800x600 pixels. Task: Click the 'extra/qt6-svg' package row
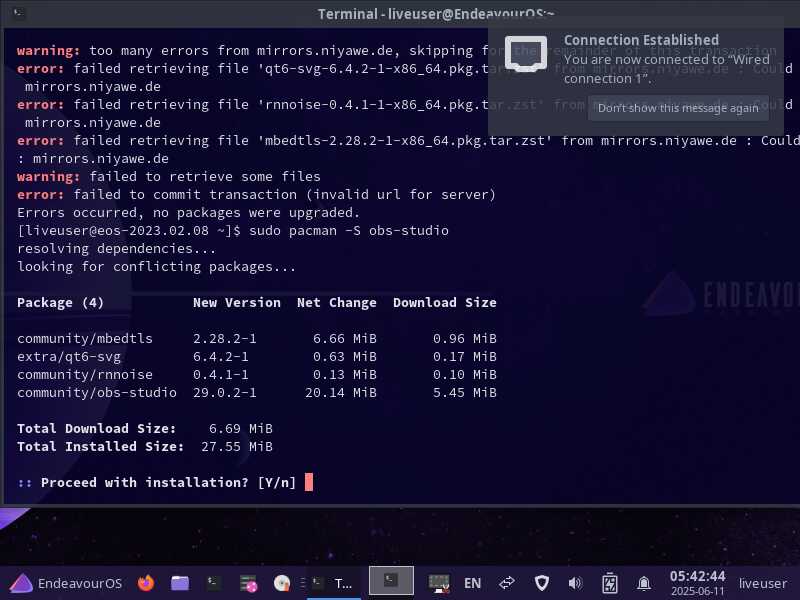(257, 356)
